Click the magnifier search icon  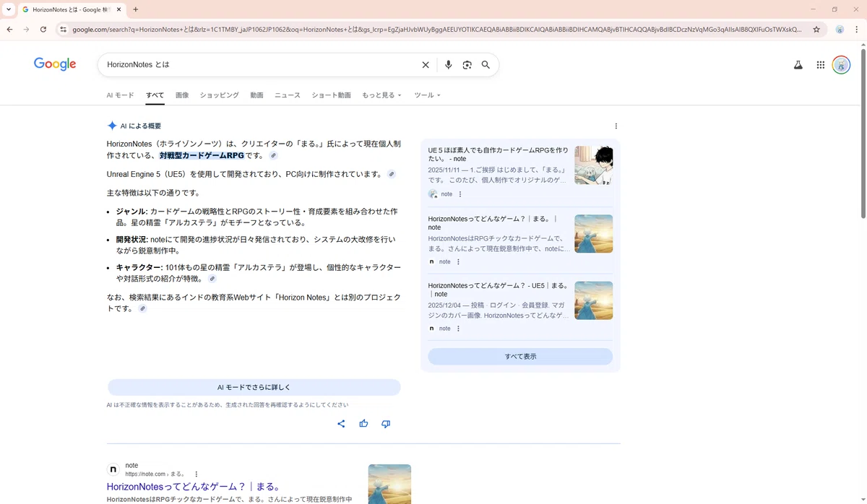[x=486, y=65]
